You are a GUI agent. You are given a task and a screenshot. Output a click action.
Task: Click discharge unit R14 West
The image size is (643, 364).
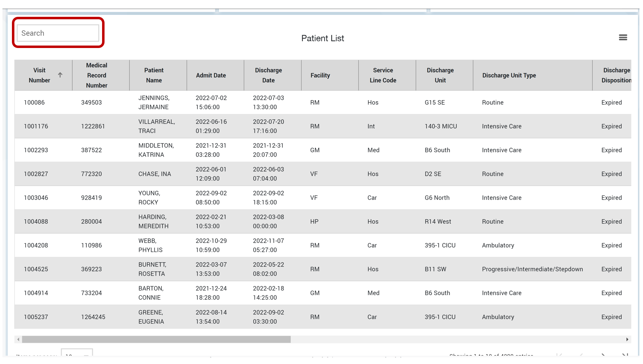(x=438, y=222)
